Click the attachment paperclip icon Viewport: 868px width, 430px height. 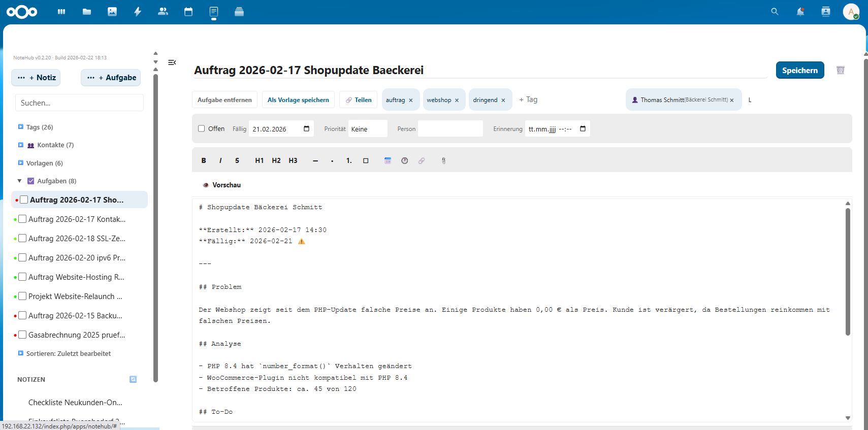[x=443, y=160]
